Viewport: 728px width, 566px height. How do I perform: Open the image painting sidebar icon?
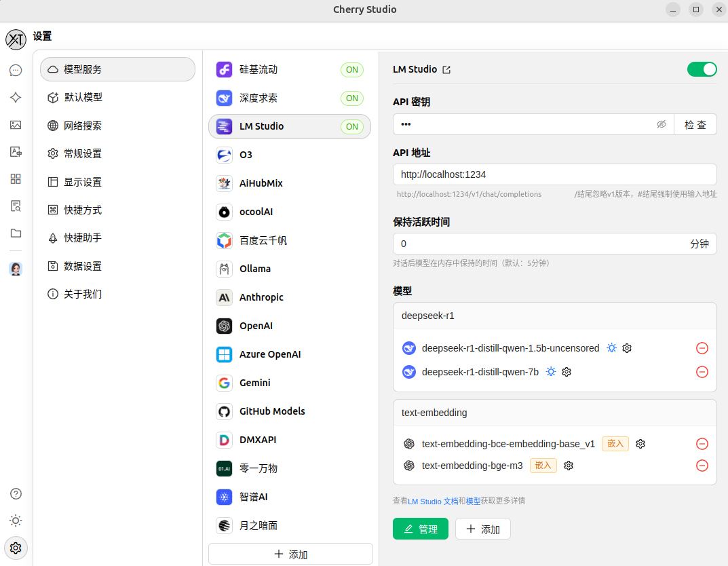(16, 125)
